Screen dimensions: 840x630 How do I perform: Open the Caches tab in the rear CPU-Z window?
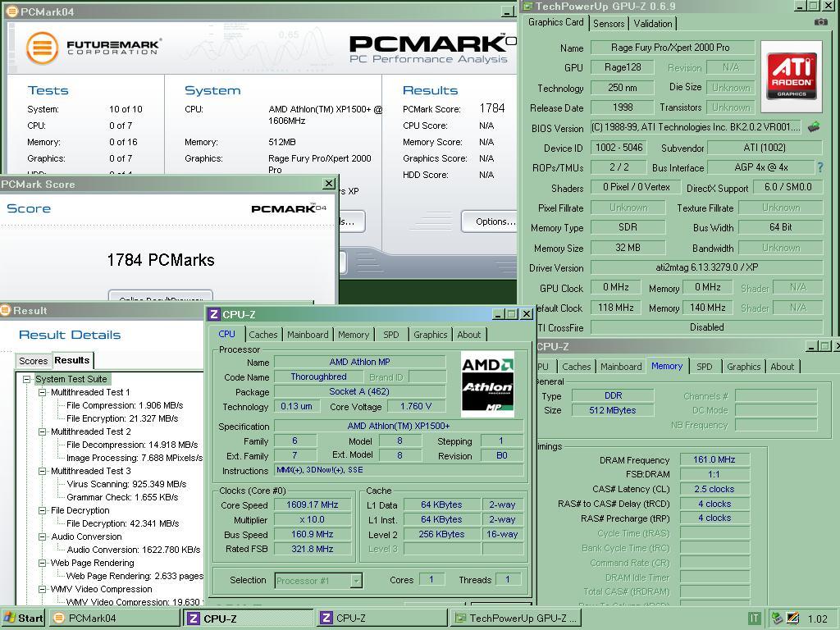pos(577,367)
